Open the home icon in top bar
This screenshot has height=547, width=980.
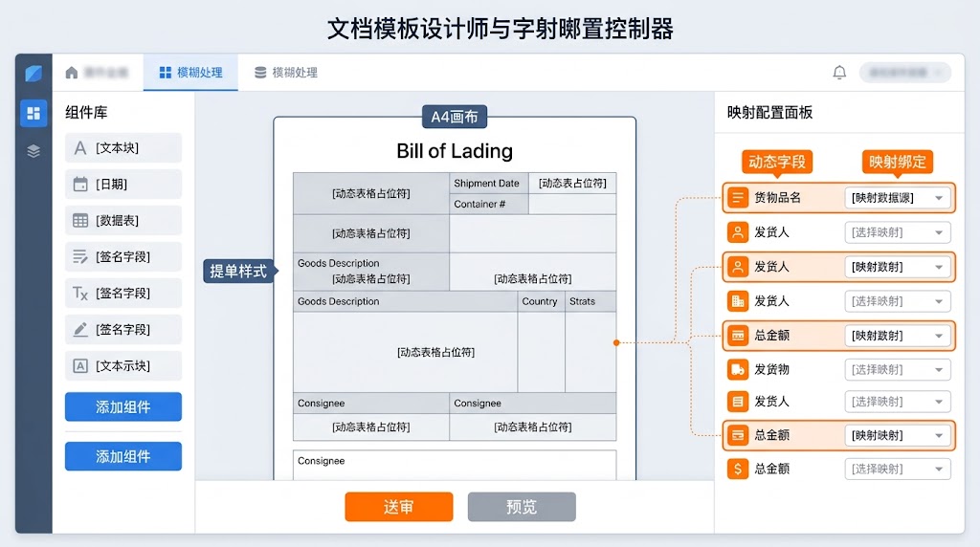tap(71, 73)
